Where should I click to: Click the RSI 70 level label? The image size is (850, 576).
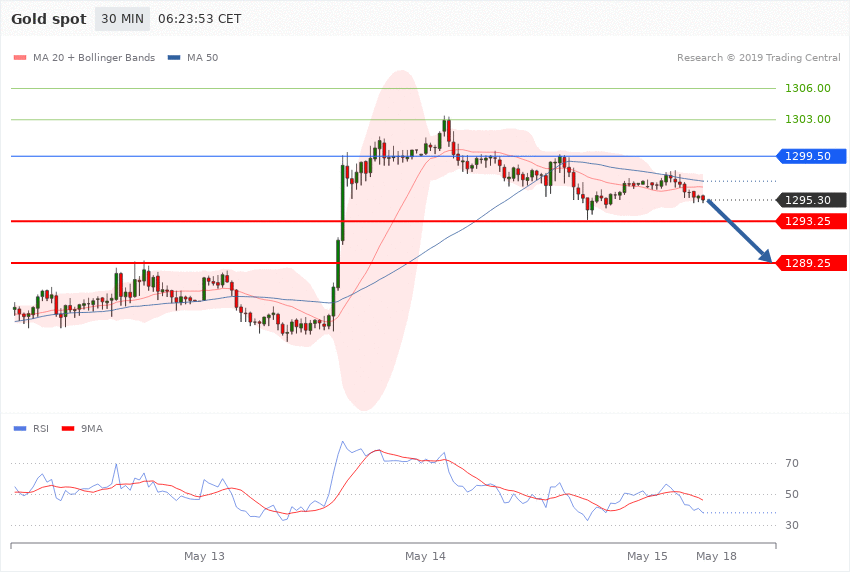coord(792,463)
